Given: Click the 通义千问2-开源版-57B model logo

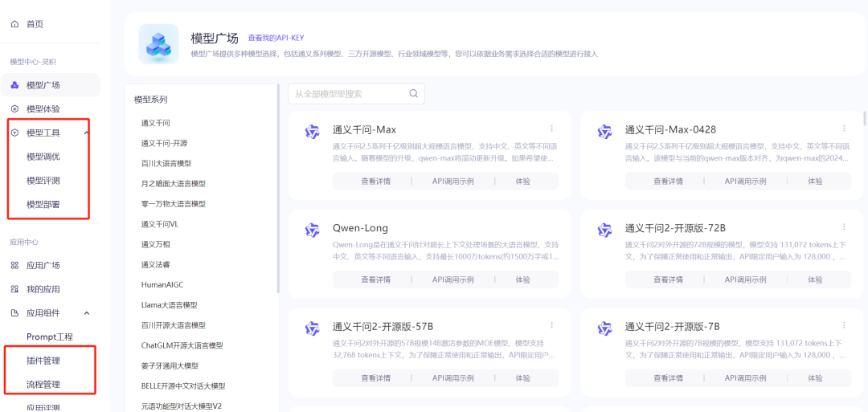Looking at the screenshot, I should 312,328.
